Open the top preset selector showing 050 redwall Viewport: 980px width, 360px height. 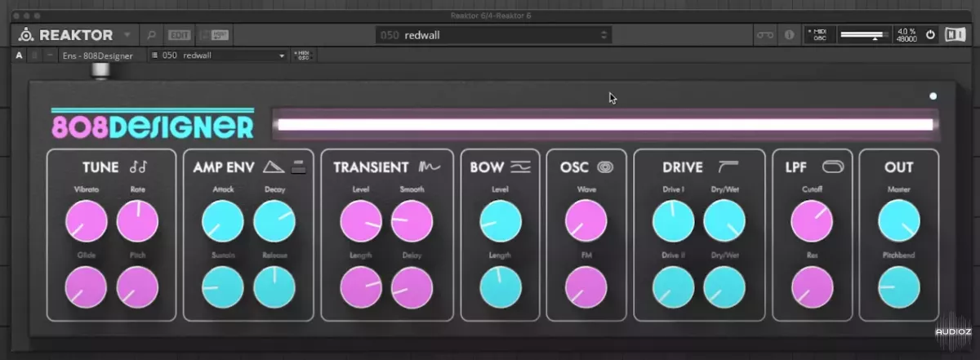[494, 35]
